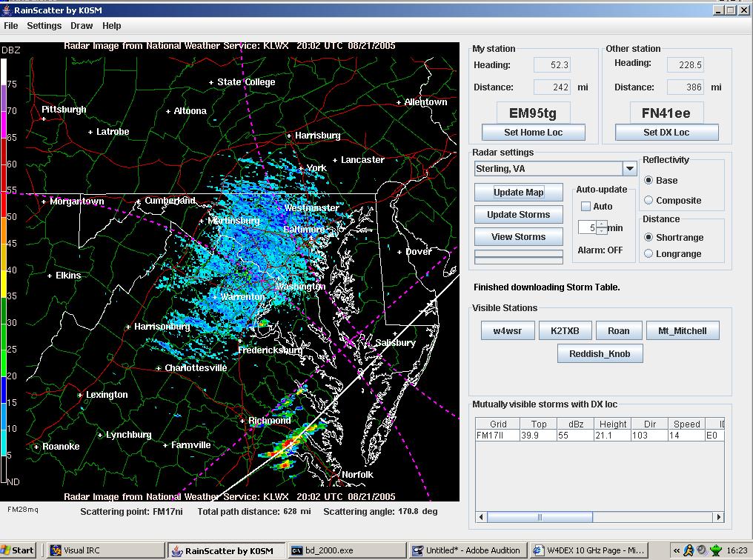Open bd_2000.exe from the taskbar
The image size is (753, 560).
click(323, 550)
